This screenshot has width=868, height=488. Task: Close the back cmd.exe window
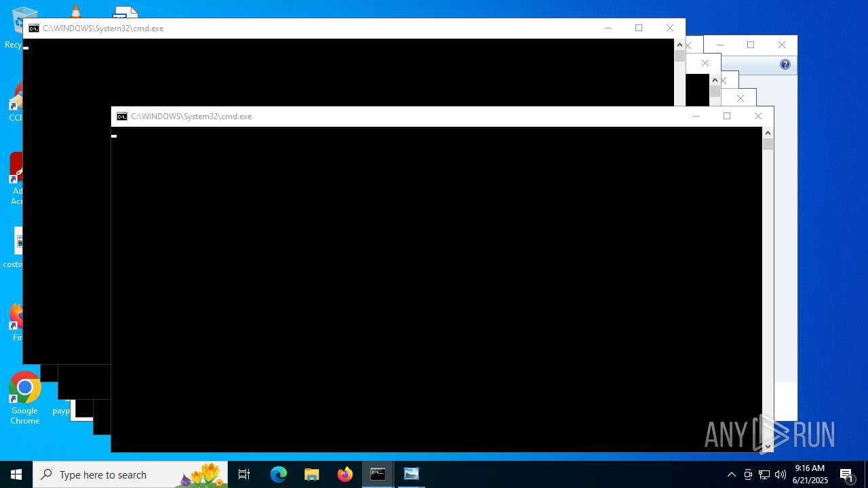click(670, 28)
